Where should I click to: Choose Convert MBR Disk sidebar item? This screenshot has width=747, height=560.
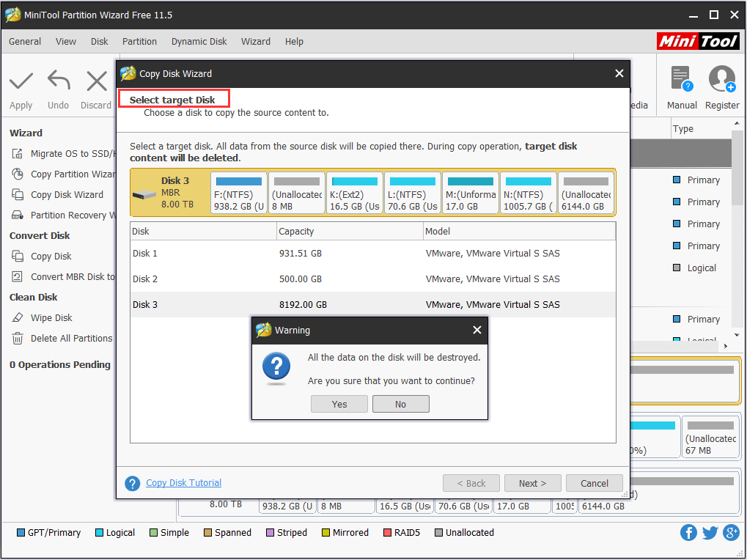63,276
